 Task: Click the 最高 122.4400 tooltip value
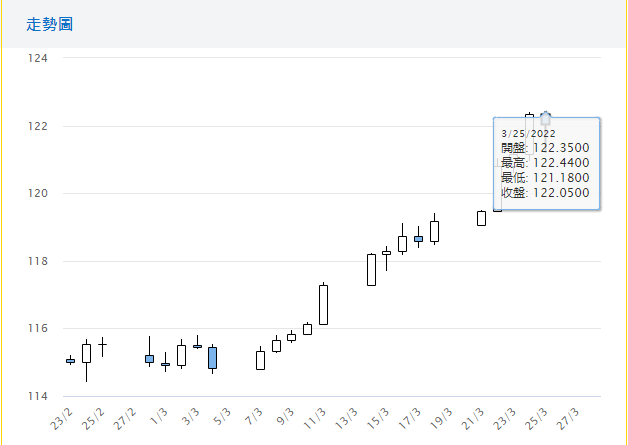click(560, 163)
